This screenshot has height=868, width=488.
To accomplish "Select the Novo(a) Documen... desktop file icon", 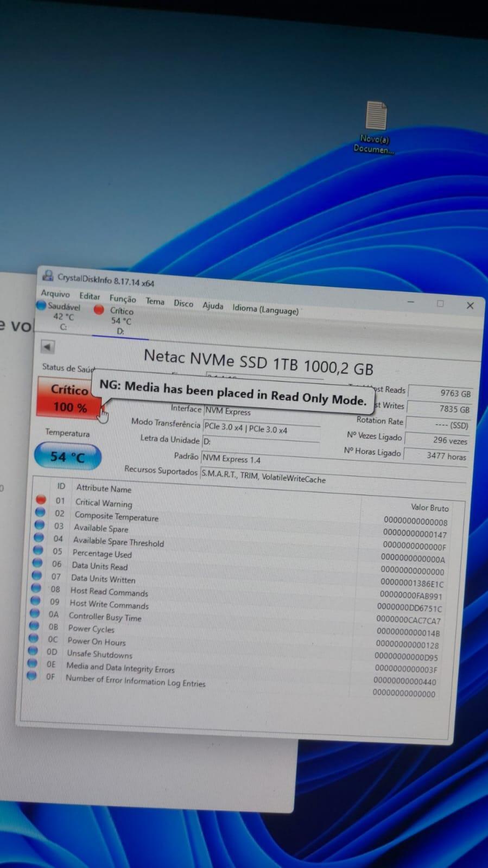I will click(x=374, y=127).
